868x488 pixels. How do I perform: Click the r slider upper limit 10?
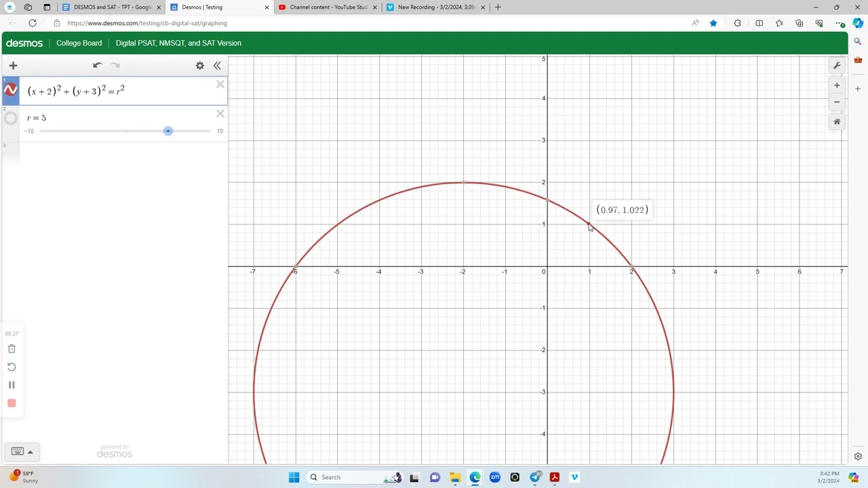coord(220,131)
